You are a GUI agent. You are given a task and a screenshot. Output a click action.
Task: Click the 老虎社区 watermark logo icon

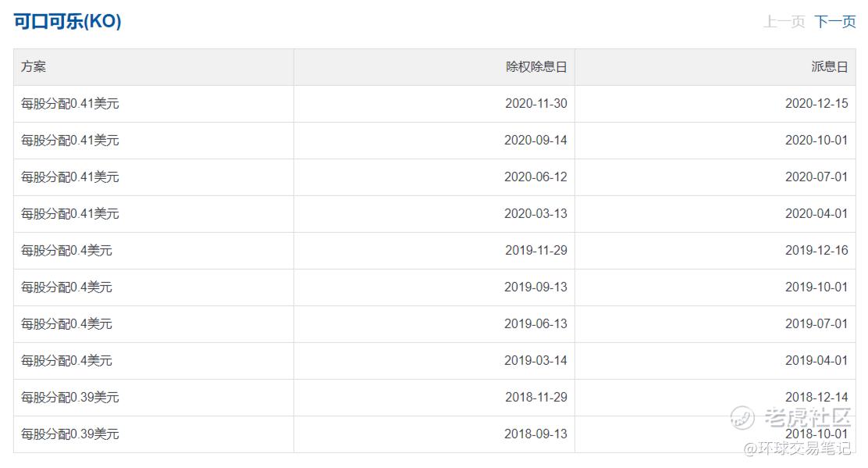click(x=742, y=418)
